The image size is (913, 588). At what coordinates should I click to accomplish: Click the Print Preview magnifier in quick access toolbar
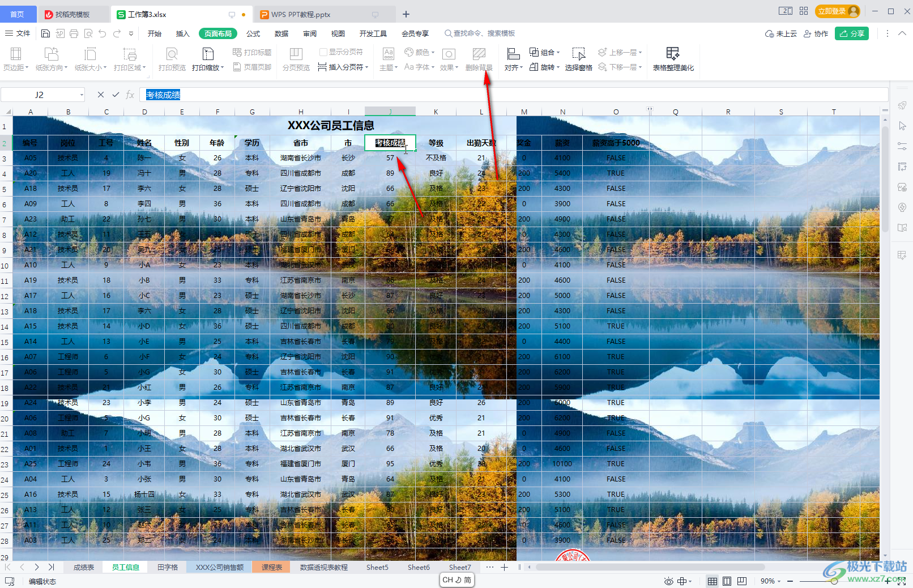88,33
